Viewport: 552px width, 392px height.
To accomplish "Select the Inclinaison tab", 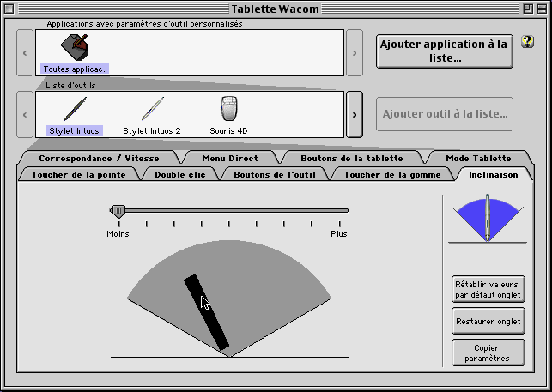I will click(x=494, y=175).
